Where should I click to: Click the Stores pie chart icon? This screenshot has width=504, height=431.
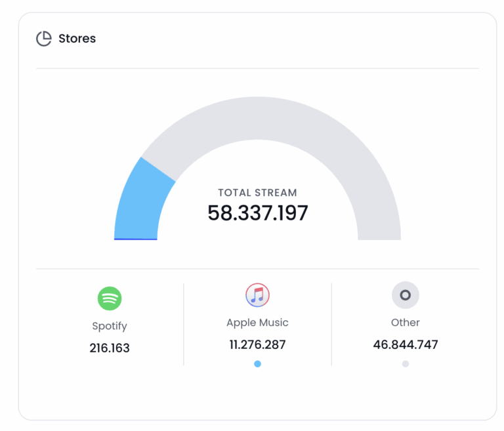[x=43, y=39]
